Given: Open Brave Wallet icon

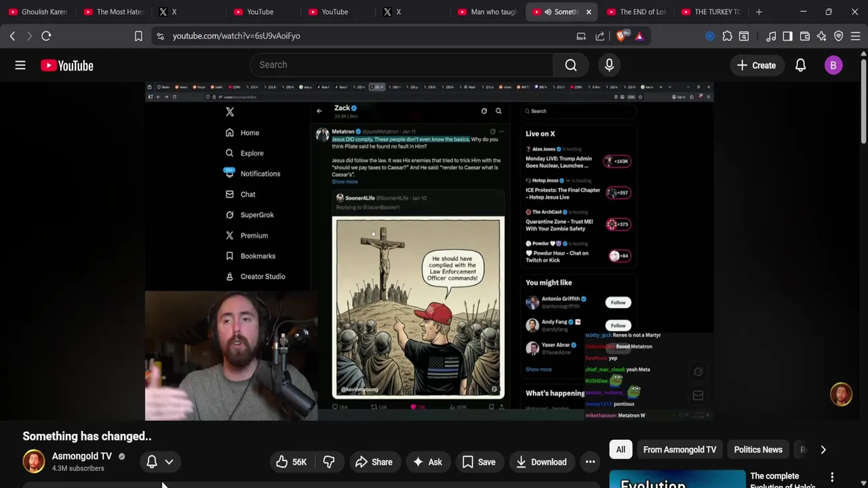Looking at the screenshot, I should pyautogui.click(x=805, y=36).
